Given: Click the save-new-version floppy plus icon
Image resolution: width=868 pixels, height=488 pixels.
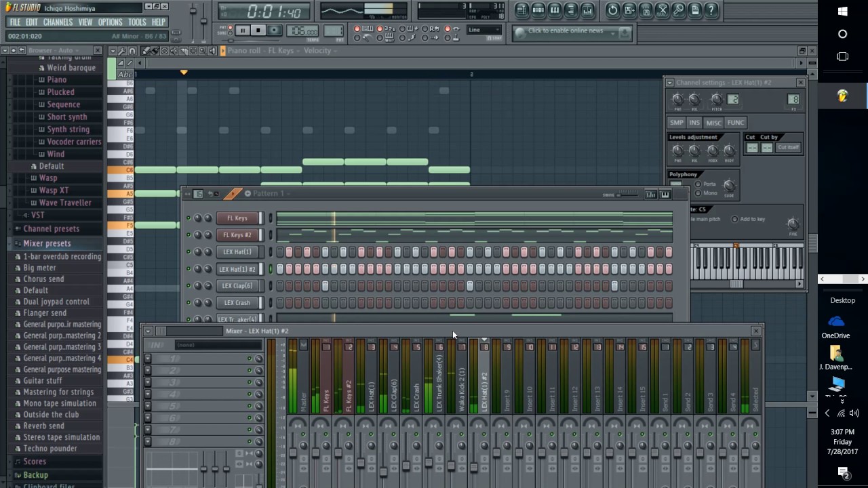Looking at the screenshot, I should (x=629, y=10).
